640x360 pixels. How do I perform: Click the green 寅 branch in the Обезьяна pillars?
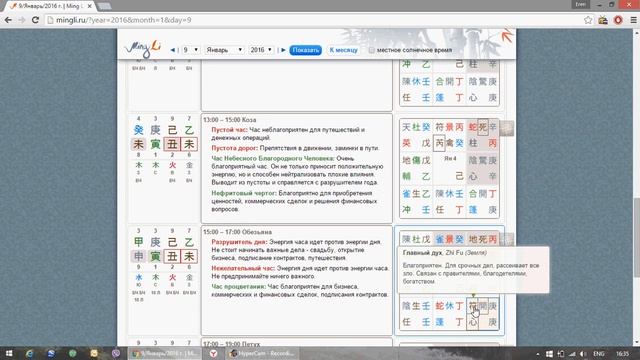coord(155,256)
